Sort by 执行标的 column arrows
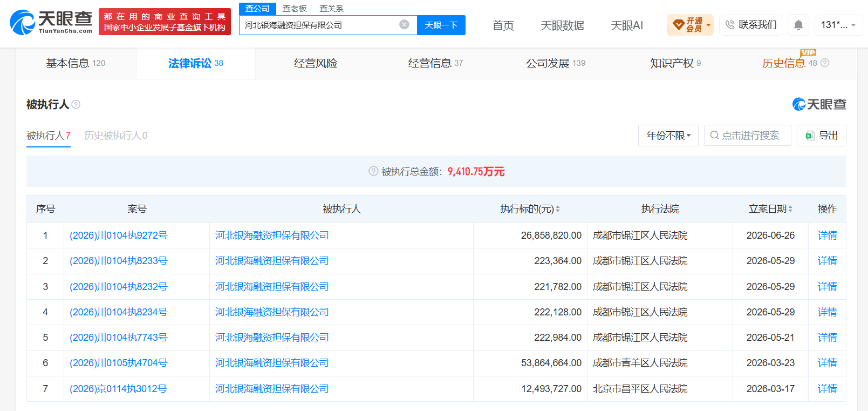The image size is (868, 411). click(x=558, y=209)
